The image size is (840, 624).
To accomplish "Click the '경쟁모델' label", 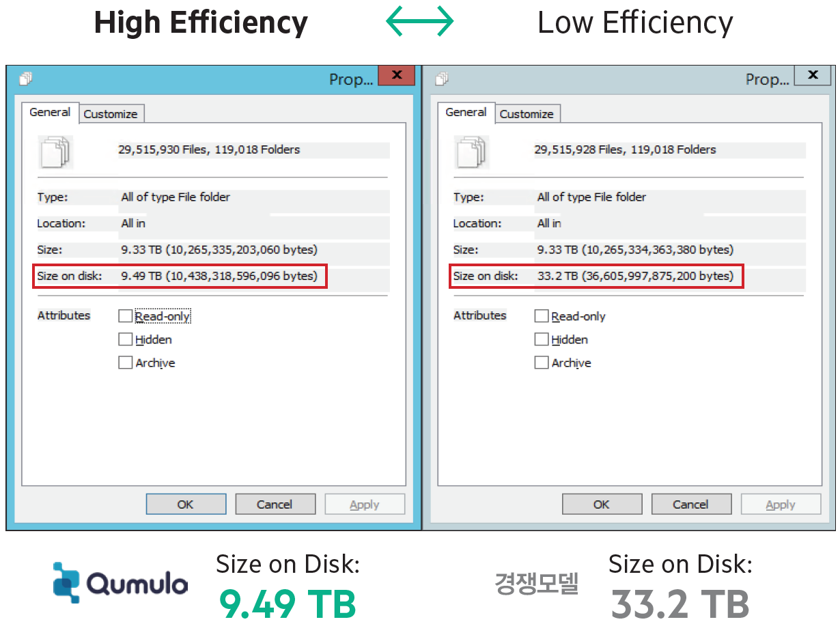I will (537, 583).
